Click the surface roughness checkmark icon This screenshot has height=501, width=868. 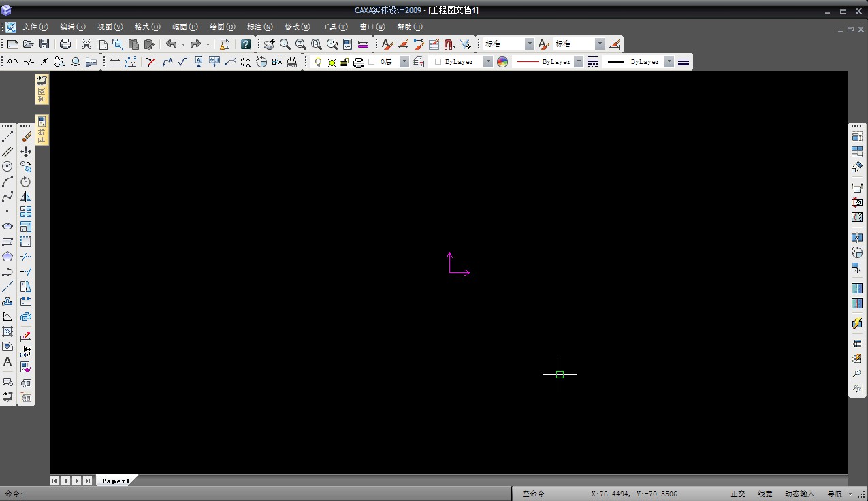coord(182,62)
